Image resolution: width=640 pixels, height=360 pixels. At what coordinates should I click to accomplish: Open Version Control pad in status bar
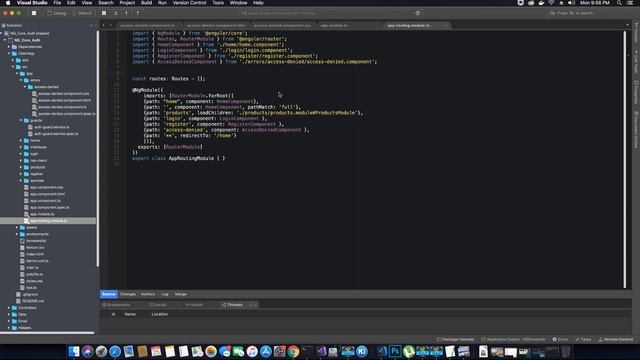click(x=616, y=340)
